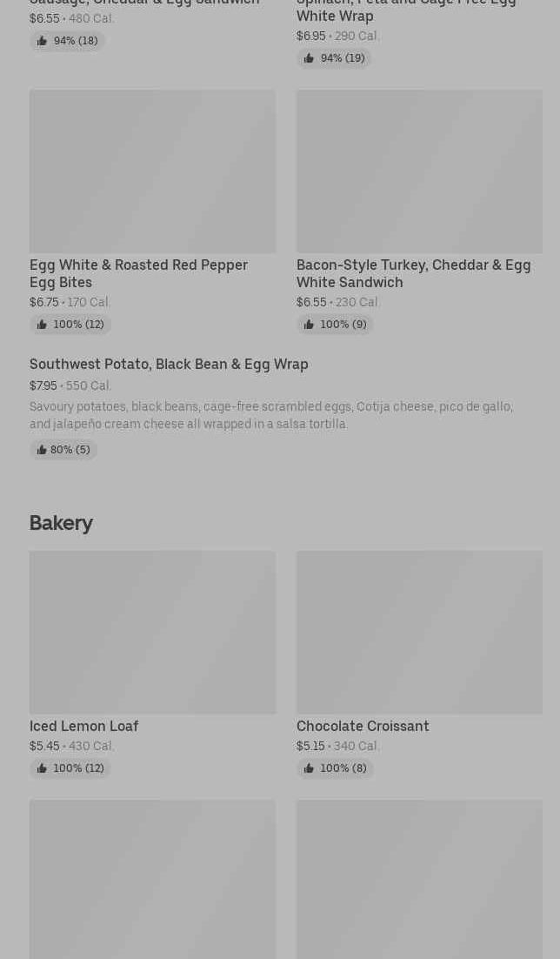Screen dimensions: 560x959
Task: Click the Iced Lemon Loaf title
Action: pyautogui.click(x=83, y=726)
